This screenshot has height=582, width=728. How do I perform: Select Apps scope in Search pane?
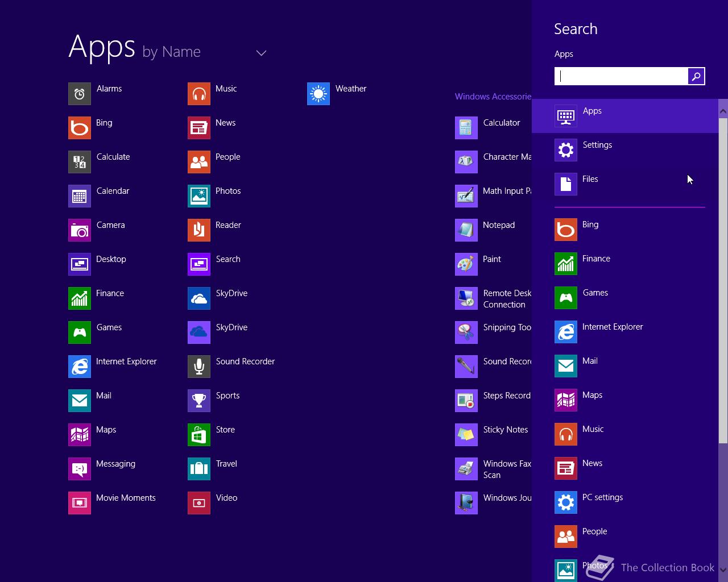click(x=625, y=116)
